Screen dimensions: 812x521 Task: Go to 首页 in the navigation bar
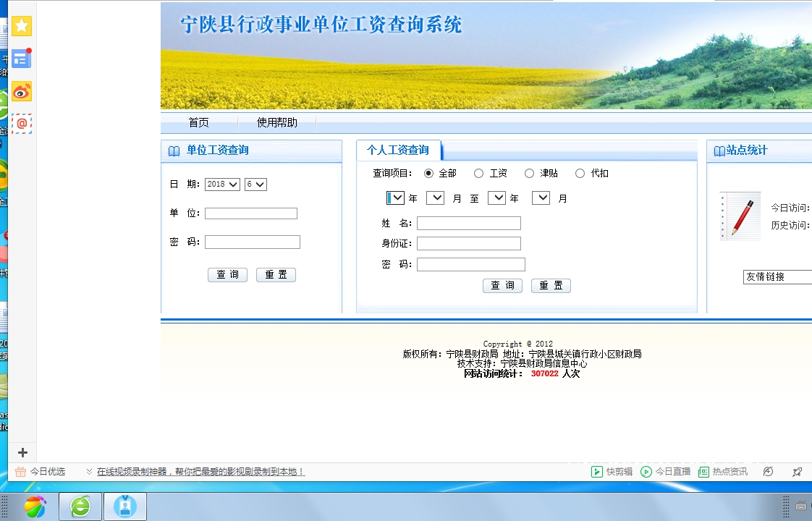point(198,123)
